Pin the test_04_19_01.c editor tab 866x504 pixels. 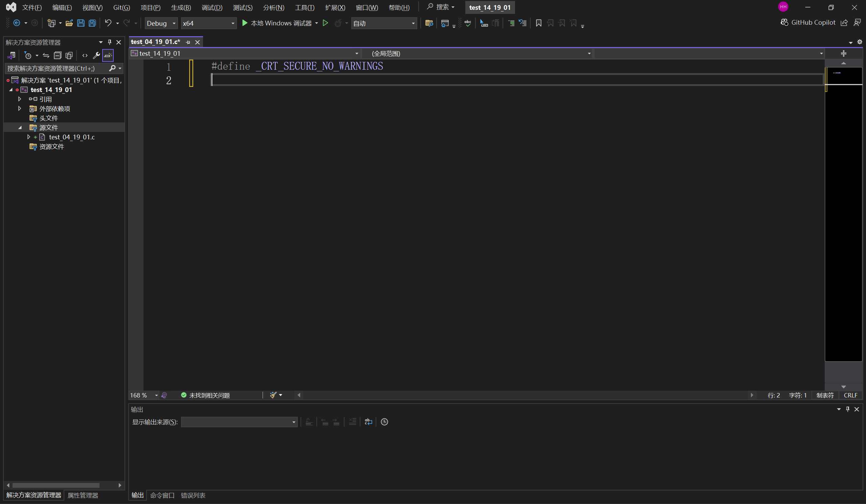pos(188,42)
